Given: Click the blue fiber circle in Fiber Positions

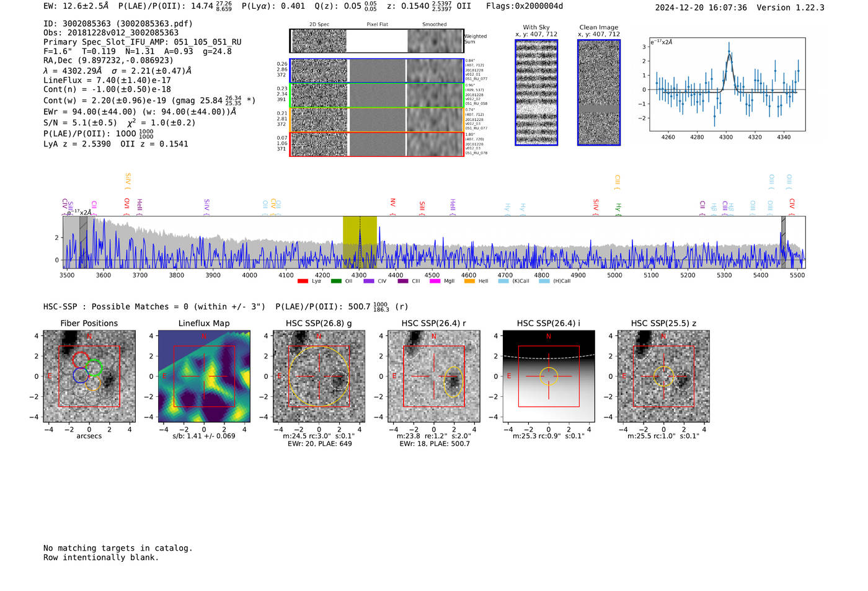Looking at the screenshot, I should (x=81, y=375).
